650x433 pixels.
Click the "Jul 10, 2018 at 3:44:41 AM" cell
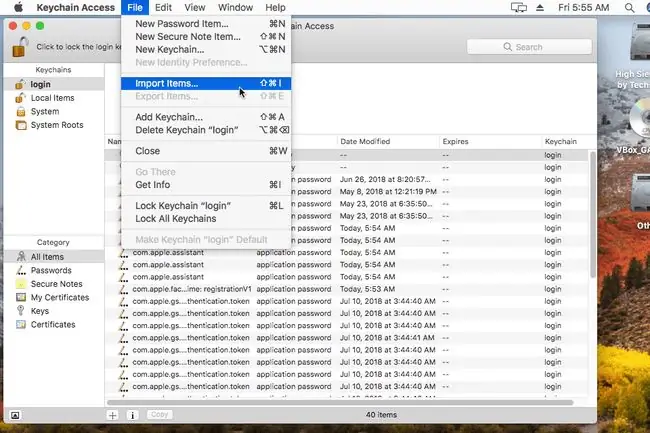pyautogui.click(x=387, y=338)
